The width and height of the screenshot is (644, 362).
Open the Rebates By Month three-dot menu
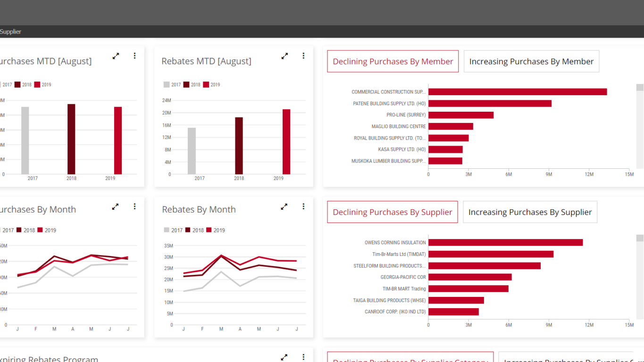(x=303, y=207)
